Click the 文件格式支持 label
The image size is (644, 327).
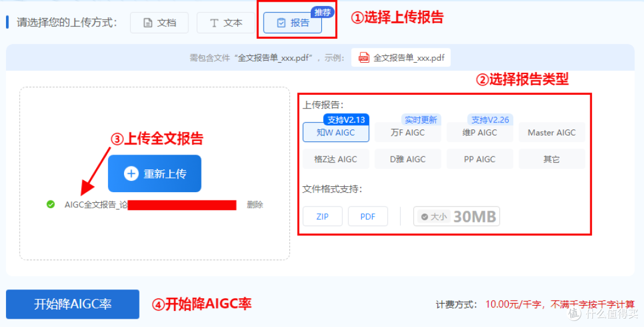333,189
